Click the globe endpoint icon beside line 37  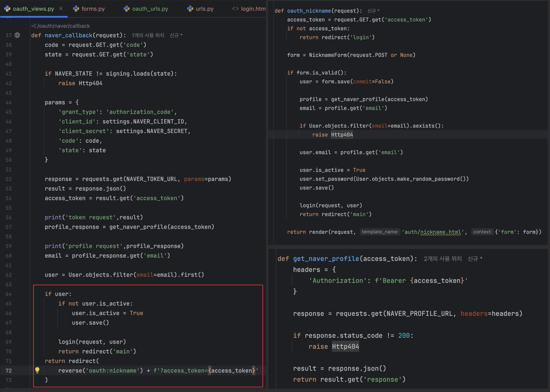pyautogui.click(x=17, y=35)
